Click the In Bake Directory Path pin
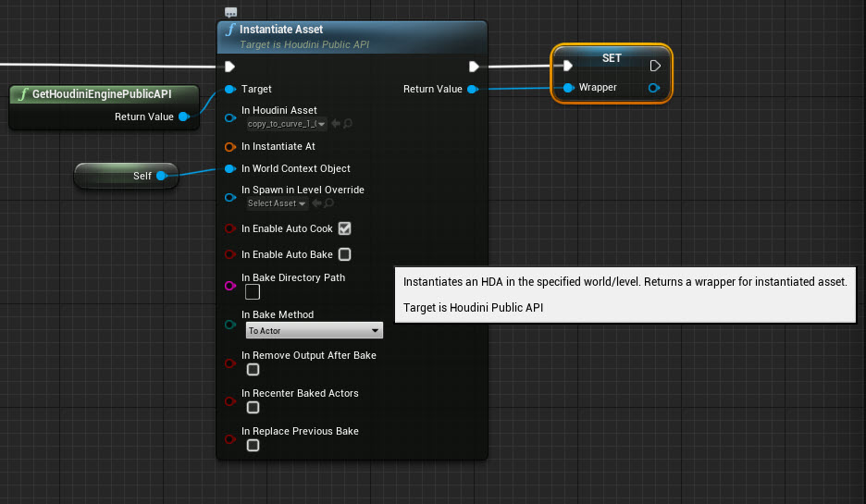The height and width of the screenshot is (504, 866). [229, 286]
